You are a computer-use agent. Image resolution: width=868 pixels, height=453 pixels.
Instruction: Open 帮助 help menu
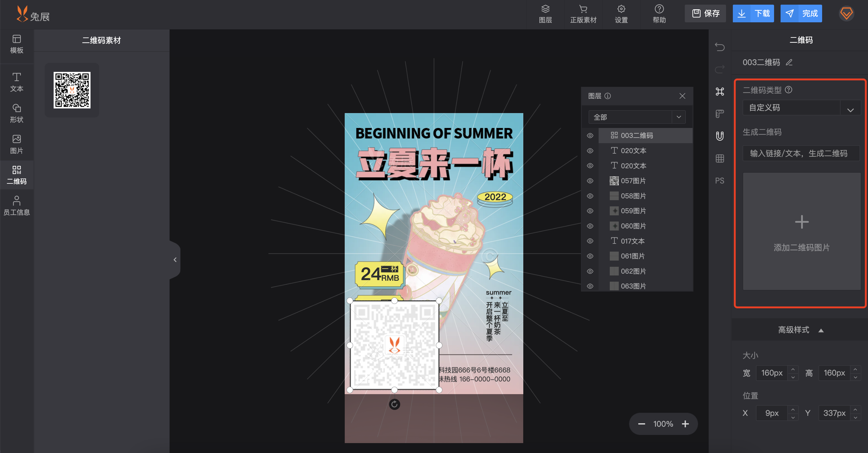pyautogui.click(x=659, y=14)
